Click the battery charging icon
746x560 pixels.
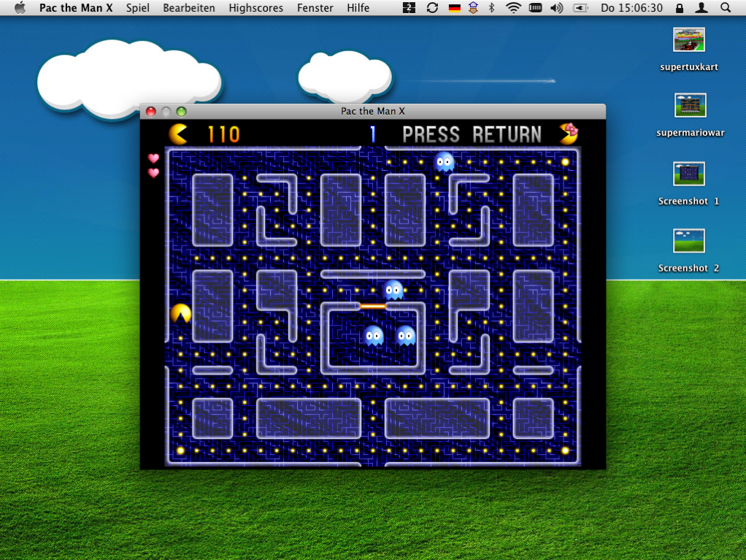tap(580, 7)
